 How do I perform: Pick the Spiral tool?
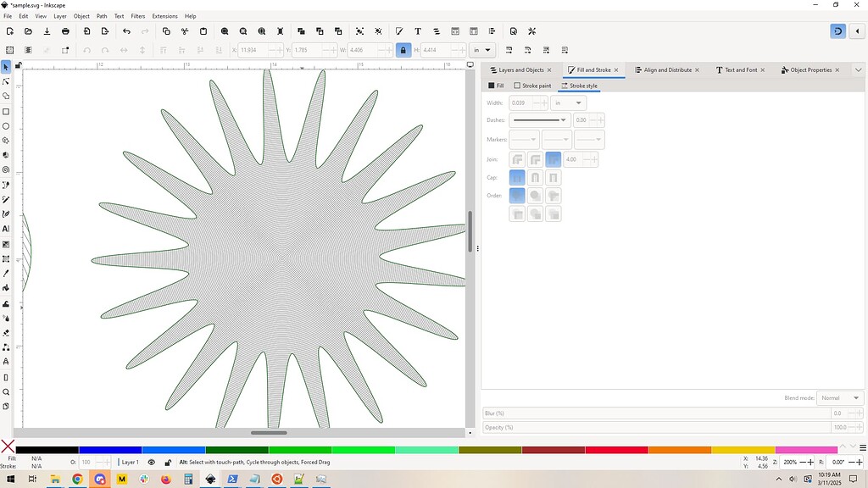coord(6,169)
